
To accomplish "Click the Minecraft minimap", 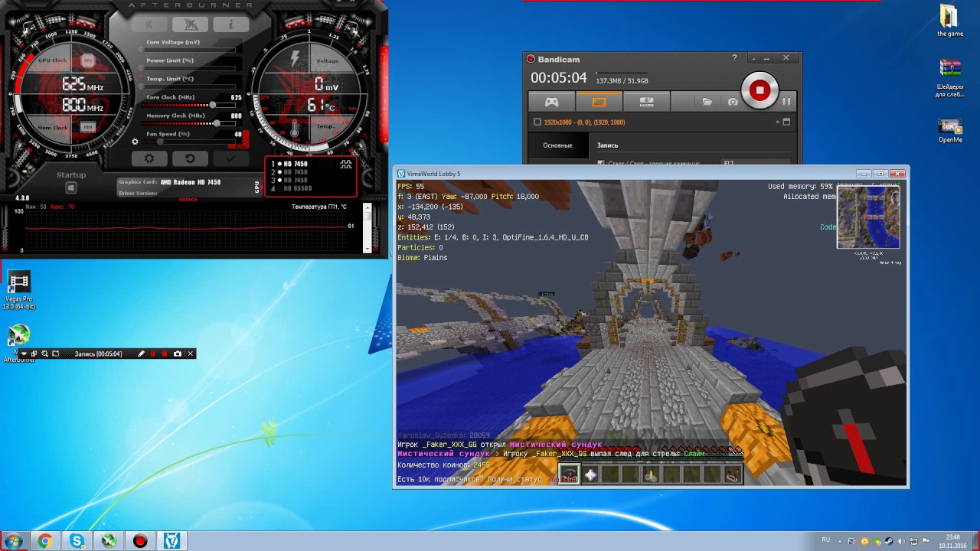I will (x=868, y=218).
